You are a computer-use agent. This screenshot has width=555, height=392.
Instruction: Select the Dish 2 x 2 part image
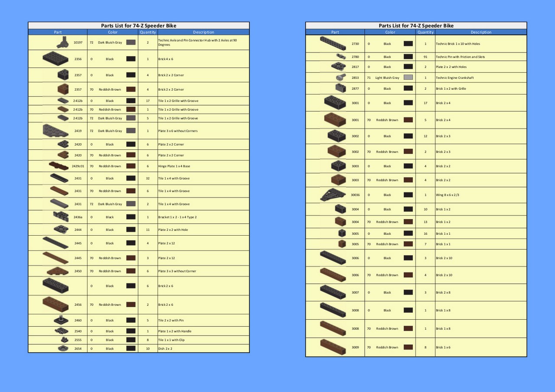tap(63, 348)
